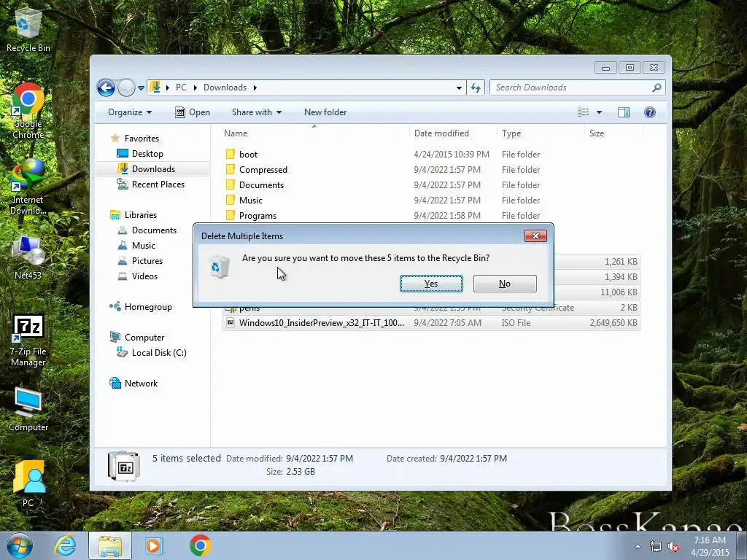Click the Explorer forward arrow button

pos(126,87)
